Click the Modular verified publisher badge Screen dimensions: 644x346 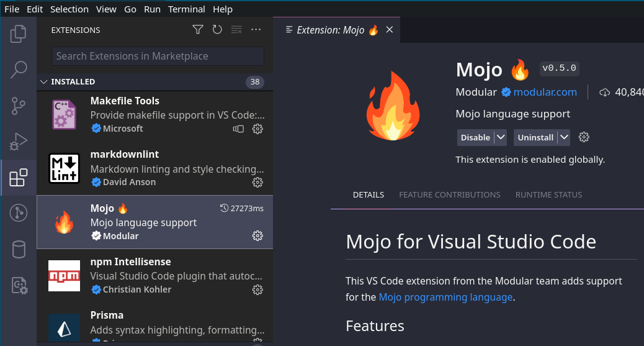point(506,92)
